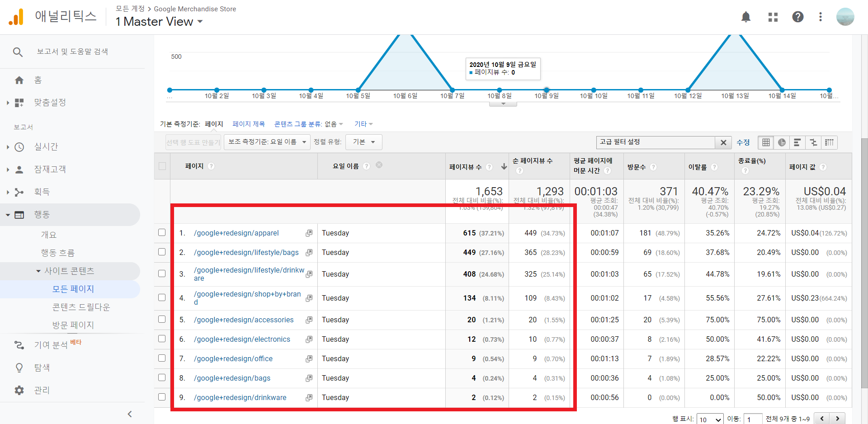Image resolution: width=868 pixels, height=424 pixels.
Task: Check the /google+redesign/lifestyle/bags row
Action: (162, 252)
